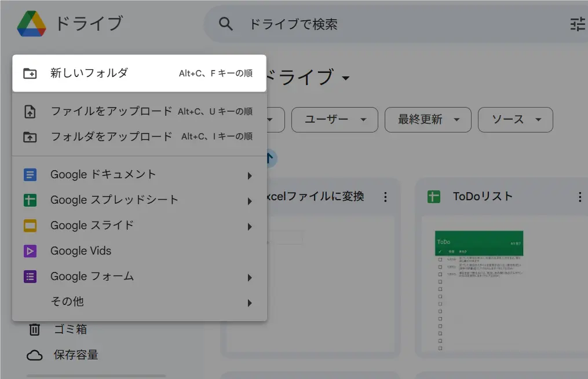Viewport: 588px width, 379px height.
Task: Expand Google フォーム submenu arrow
Action: coord(250,277)
